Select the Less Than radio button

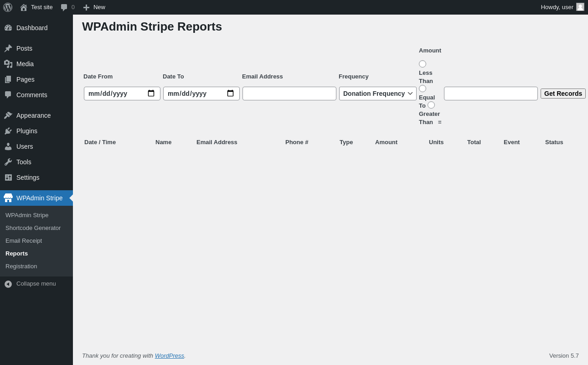[423, 64]
